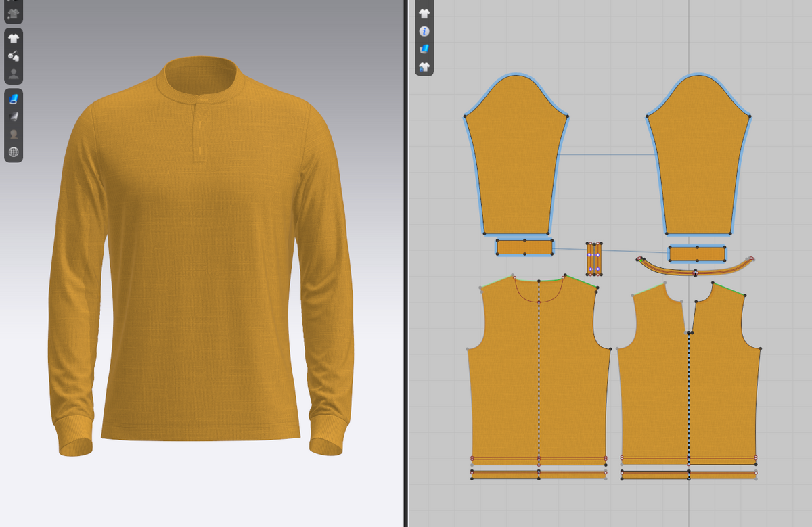812x527 pixels.
Task: Select the grey monochrome surface icon
Action: [x=14, y=117]
